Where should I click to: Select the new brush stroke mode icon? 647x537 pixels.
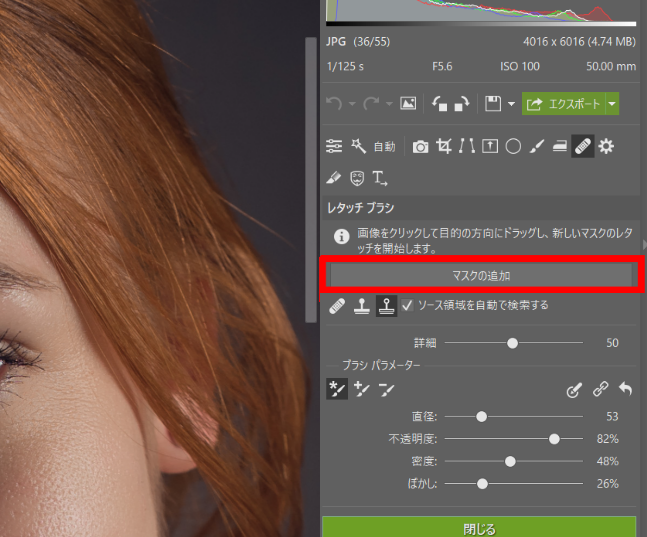click(x=337, y=389)
